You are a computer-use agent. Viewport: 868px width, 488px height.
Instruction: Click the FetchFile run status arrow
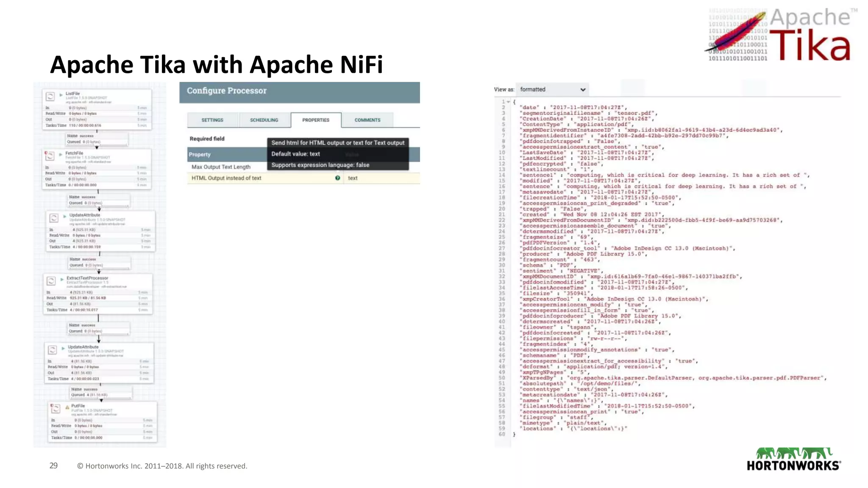(61, 154)
